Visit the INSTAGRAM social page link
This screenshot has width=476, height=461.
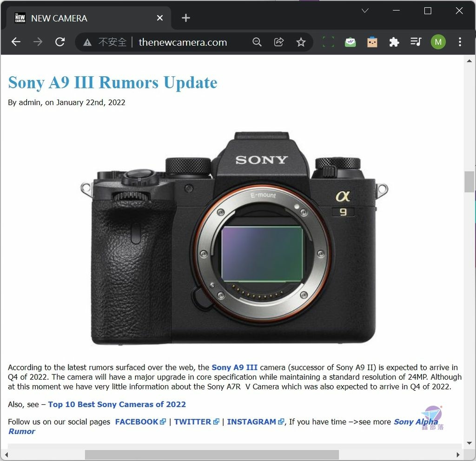(256, 422)
